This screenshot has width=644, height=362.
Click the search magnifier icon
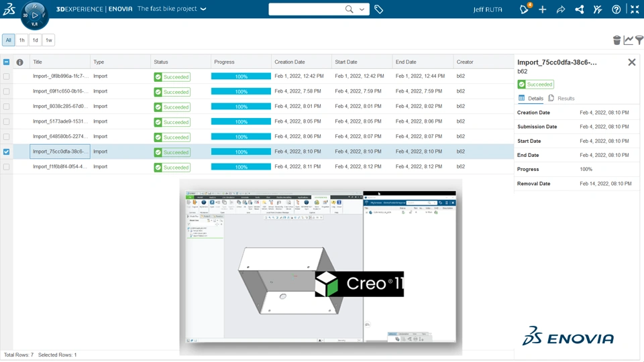click(x=349, y=9)
